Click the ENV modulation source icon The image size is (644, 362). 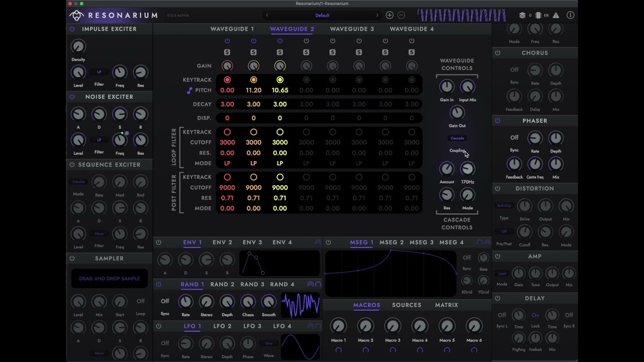pyautogui.click(x=318, y=242)
